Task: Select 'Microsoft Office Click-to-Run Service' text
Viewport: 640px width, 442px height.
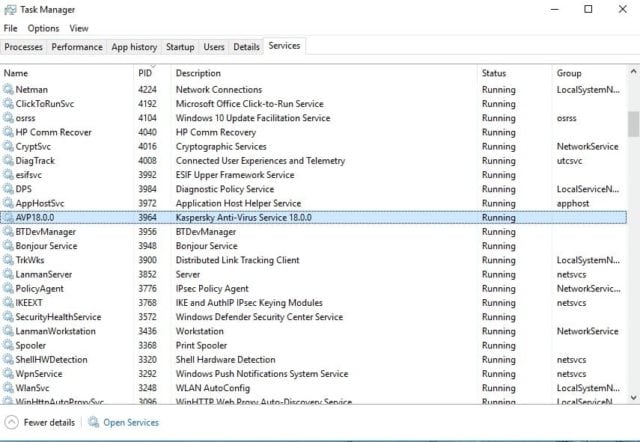Action: 249,104
